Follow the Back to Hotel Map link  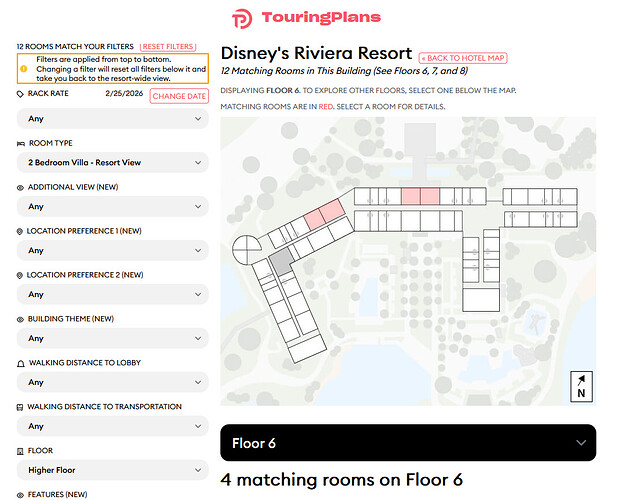click(x=463, y=58)
